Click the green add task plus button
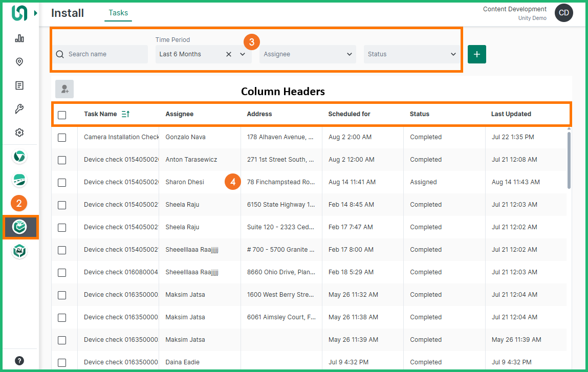The height and width of the screenshot is (372, 588). [x=476, y=54]
